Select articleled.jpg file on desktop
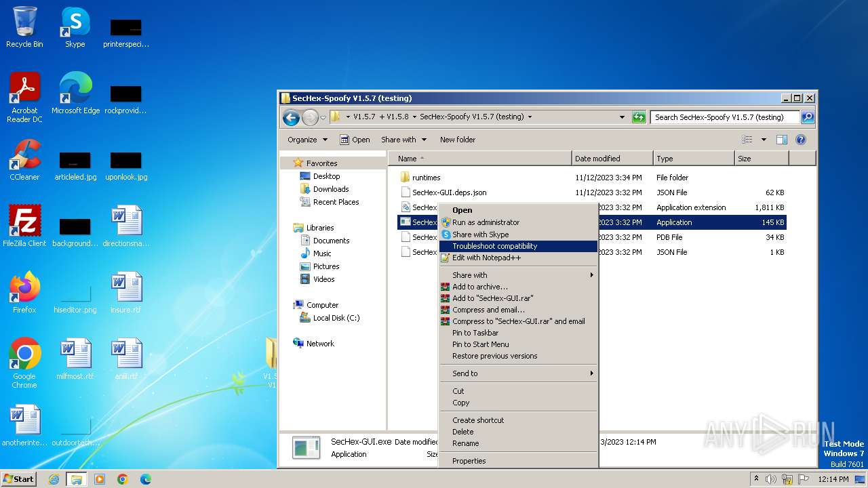The width and height of the screenshot is (868, 488). pyautogui.click(x=75, y=165)
